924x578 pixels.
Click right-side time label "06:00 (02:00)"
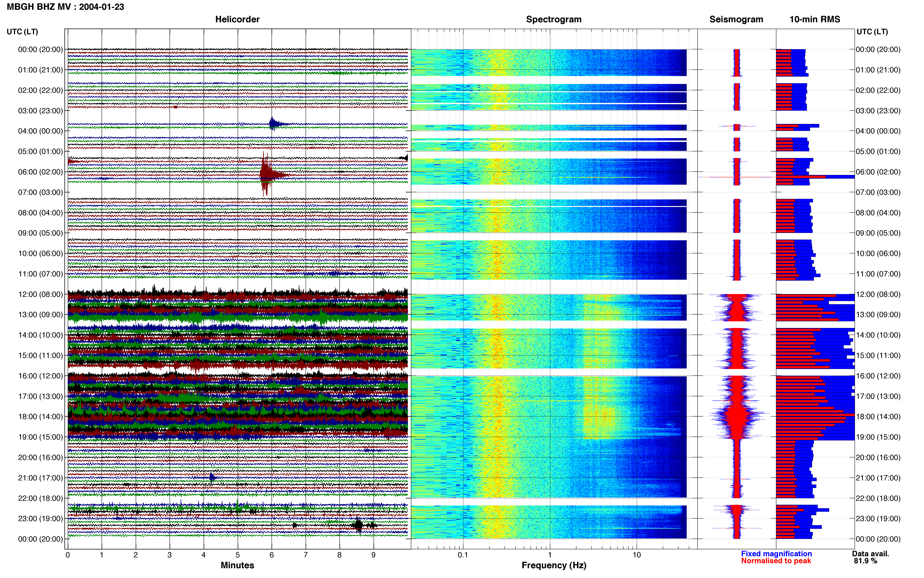tap(878, 172)
